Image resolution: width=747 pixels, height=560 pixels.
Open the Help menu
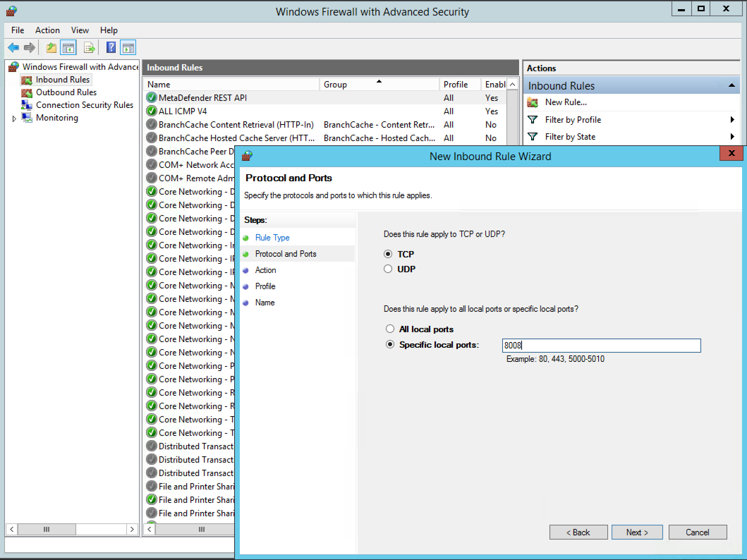[x=109, y=30]
